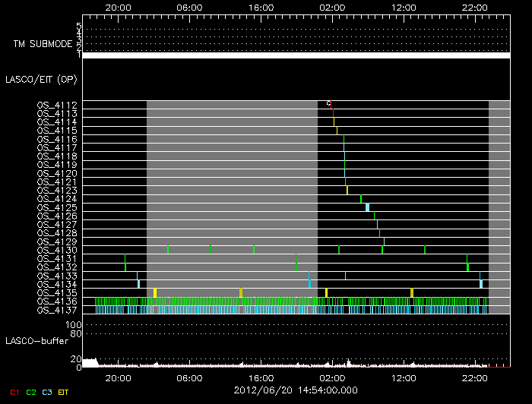Select the green marker in the OS_4116 row
532x404 pixels.
(x=344, y=139)
